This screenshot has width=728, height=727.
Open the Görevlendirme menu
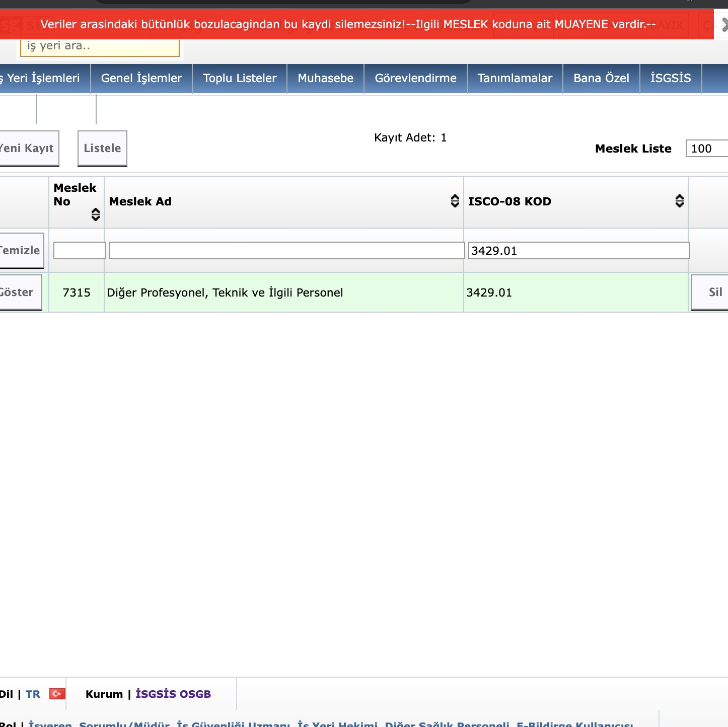(415, 79)
